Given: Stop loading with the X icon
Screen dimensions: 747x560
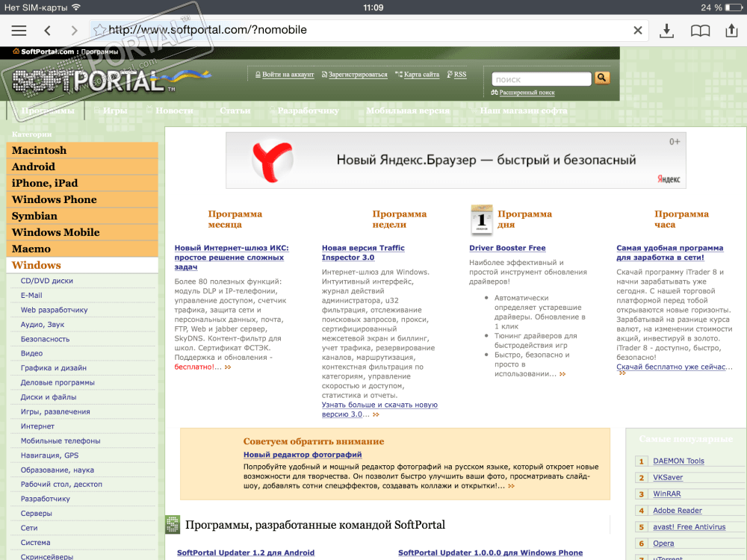Looking at the screenshot, I should click(637, 31).
